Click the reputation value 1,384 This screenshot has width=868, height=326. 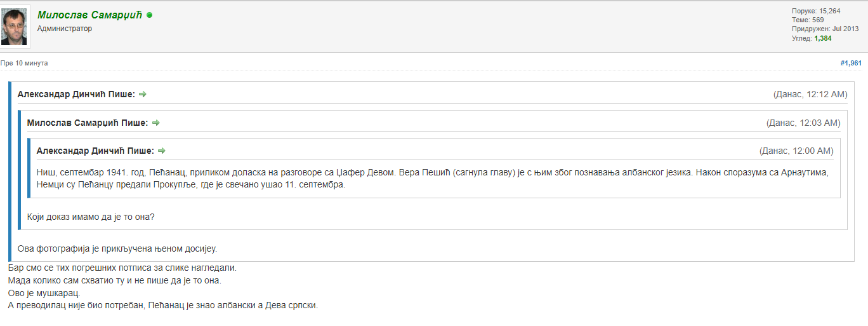point(822,38)
